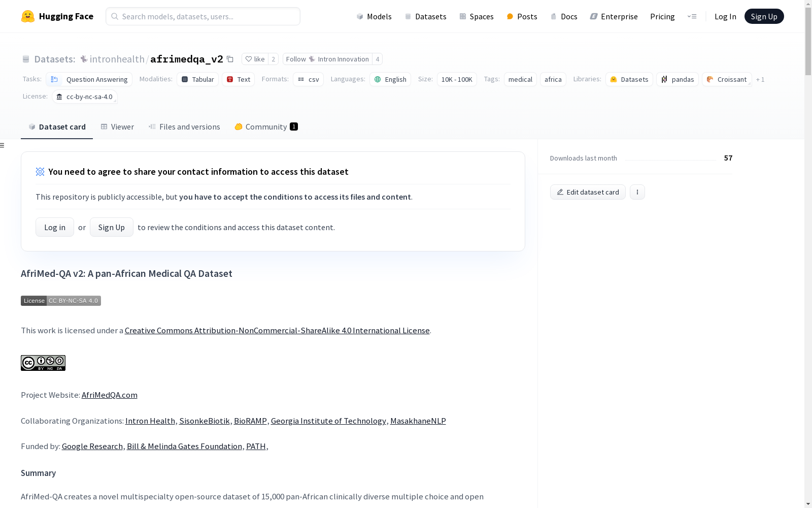Click the Hugging Face logo emoji
The height and width of the screenshot is (508, 812).
(28, 16)
